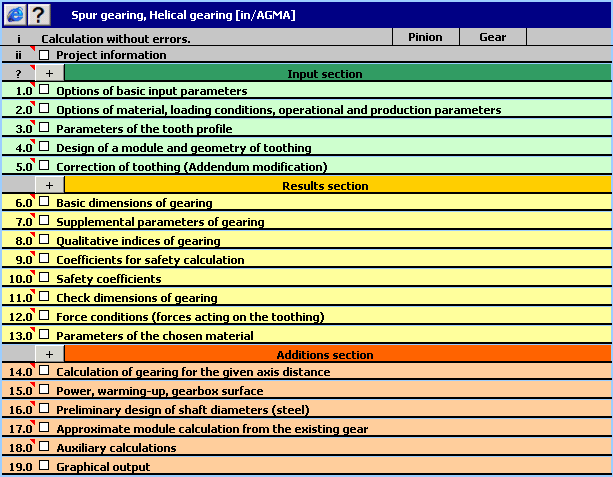Click the green Input section header bar
This screenshot has width=613, height=477.
tap(337, 73)
